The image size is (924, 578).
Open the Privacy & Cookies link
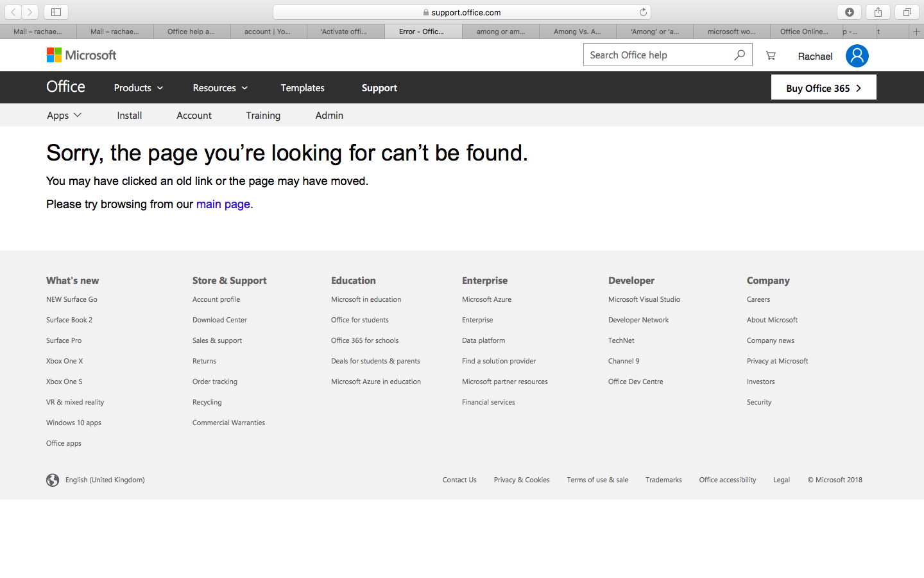click(522, 480)
